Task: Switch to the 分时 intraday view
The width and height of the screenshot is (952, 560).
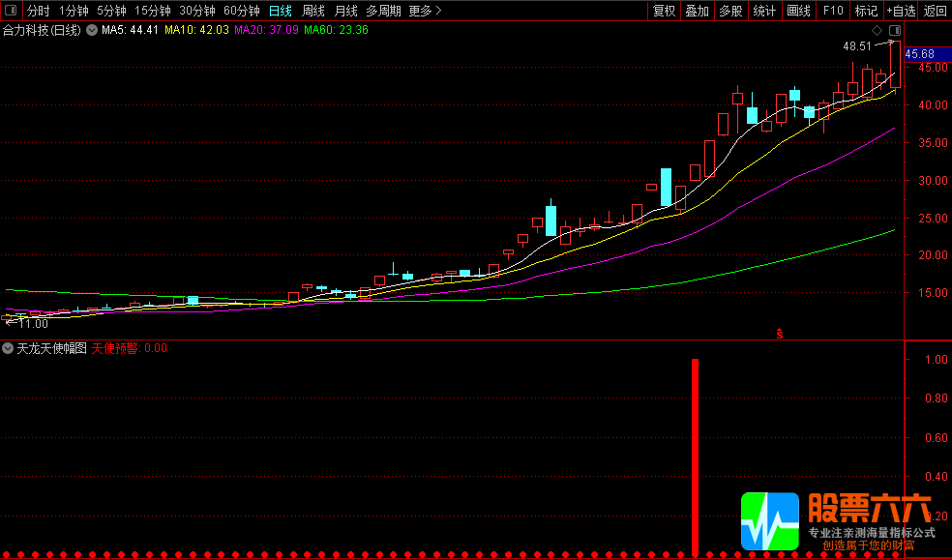Action: click(x=38, y=11)
